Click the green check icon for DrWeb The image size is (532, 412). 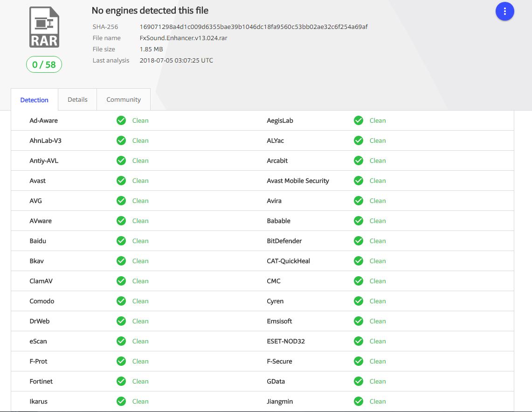pos(121,321)
